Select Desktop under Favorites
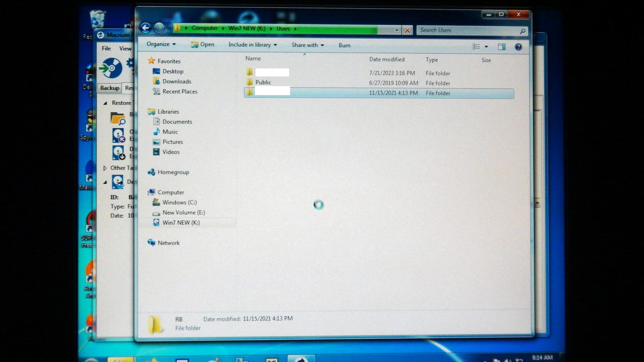 coord(173,71)
